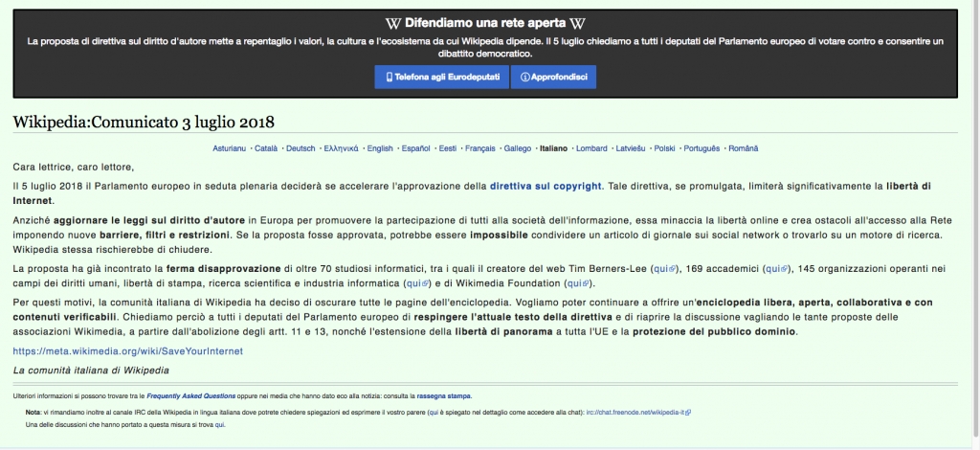The width and height of the screenshot is (980, 450).
Task: Switch language to Português
Action: 702,148
